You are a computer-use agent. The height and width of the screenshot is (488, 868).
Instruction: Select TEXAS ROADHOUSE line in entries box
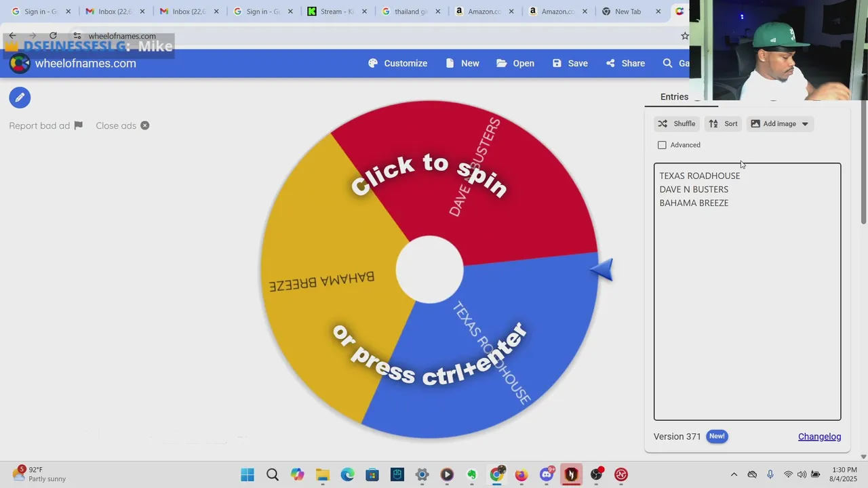[700, 176]
